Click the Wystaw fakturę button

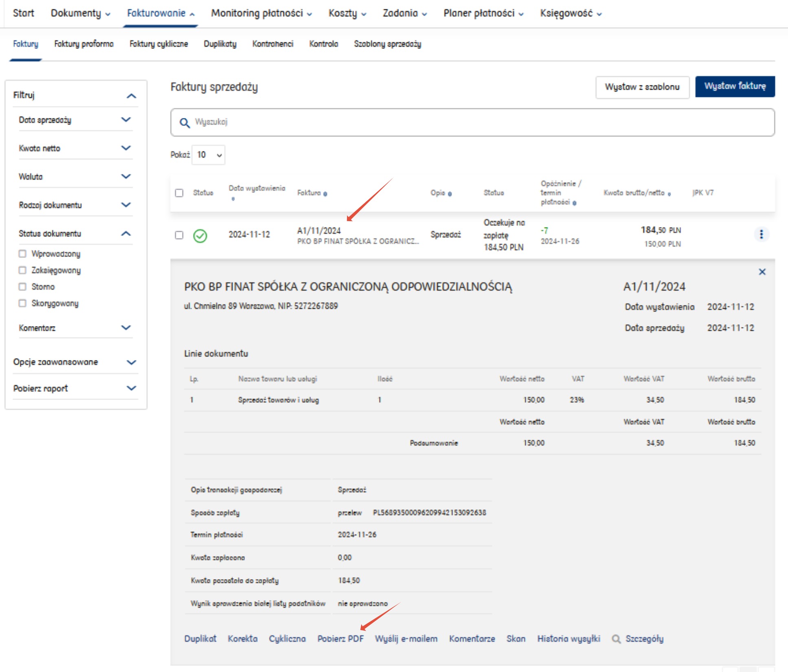(735, 86)
